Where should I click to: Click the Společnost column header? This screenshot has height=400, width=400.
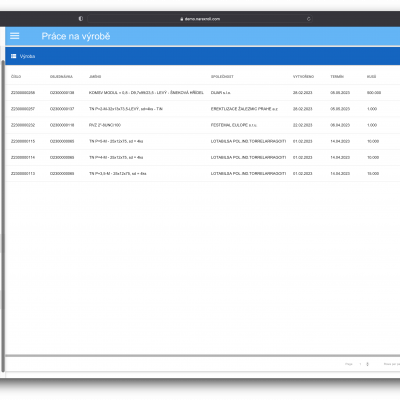pos(222,77)
